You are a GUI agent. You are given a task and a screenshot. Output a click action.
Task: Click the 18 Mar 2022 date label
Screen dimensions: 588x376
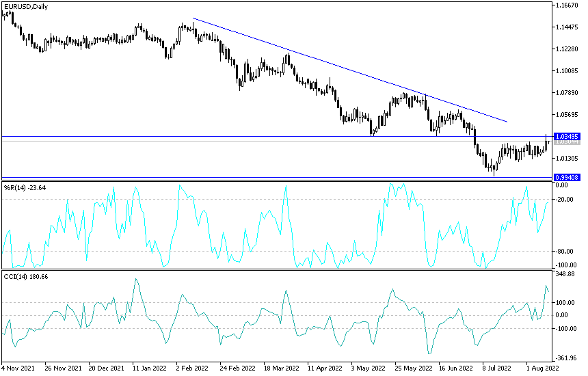point(281,368)
